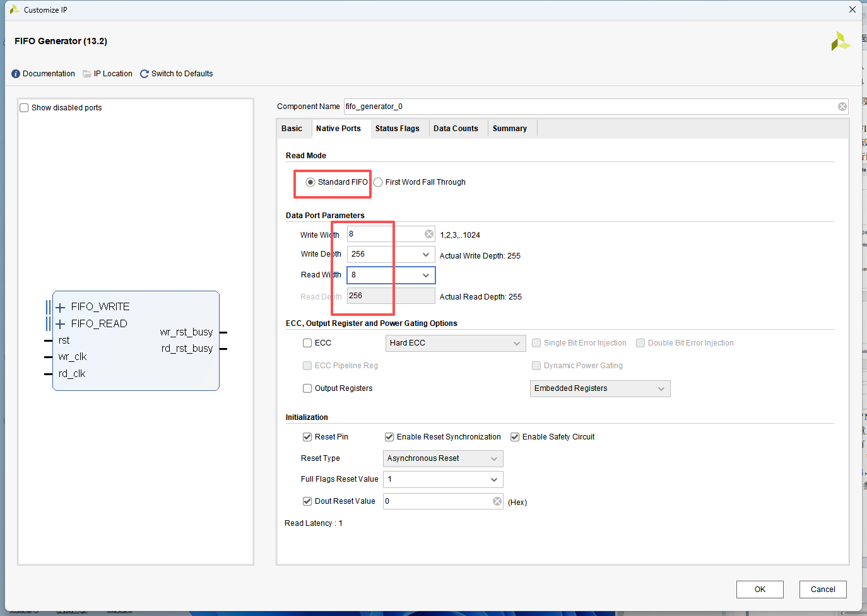This screenshot has width=867, height=616.
Task: Click the OK button
Action: 760,590
